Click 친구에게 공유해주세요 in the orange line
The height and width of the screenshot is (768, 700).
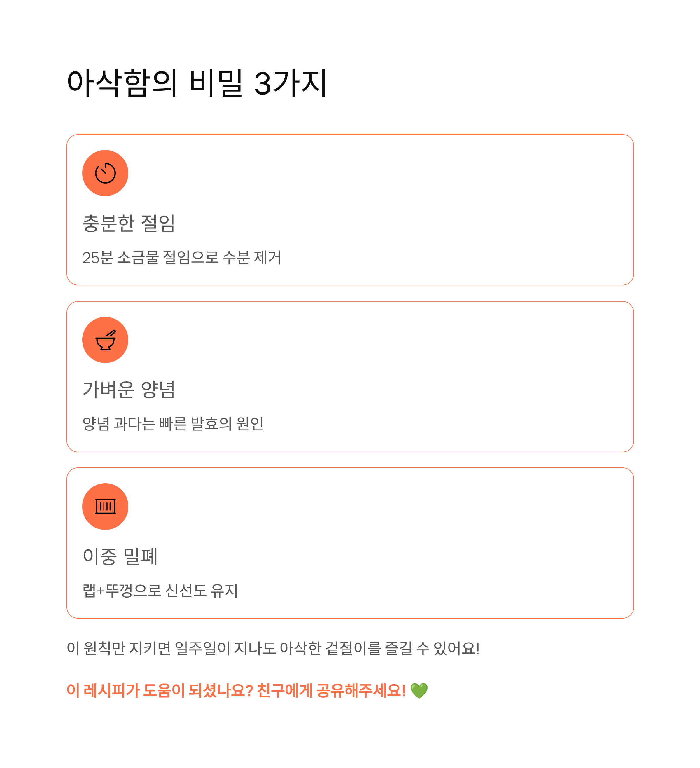[331, 691]
